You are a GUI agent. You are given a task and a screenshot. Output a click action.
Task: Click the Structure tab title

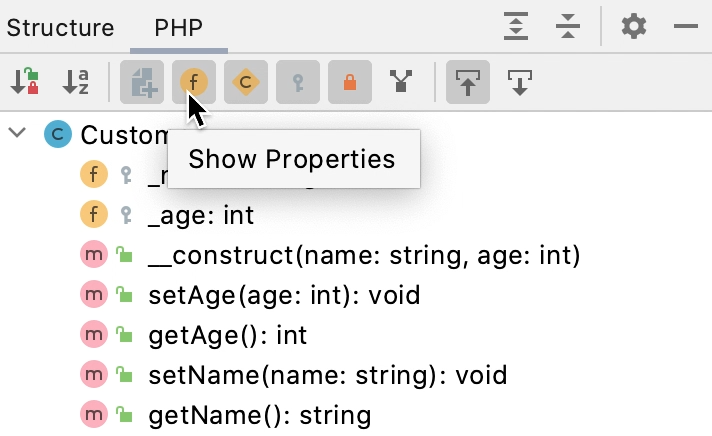pos(60,28)
